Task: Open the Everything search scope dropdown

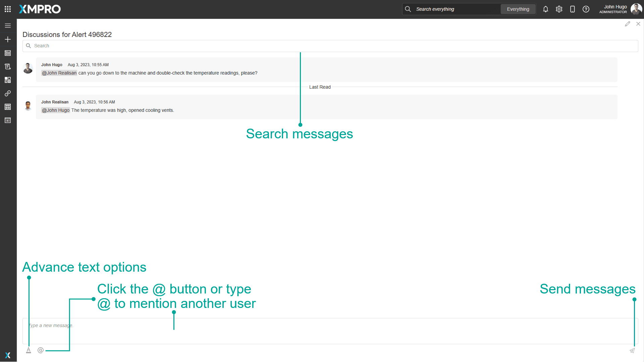Action: (518, 9)
